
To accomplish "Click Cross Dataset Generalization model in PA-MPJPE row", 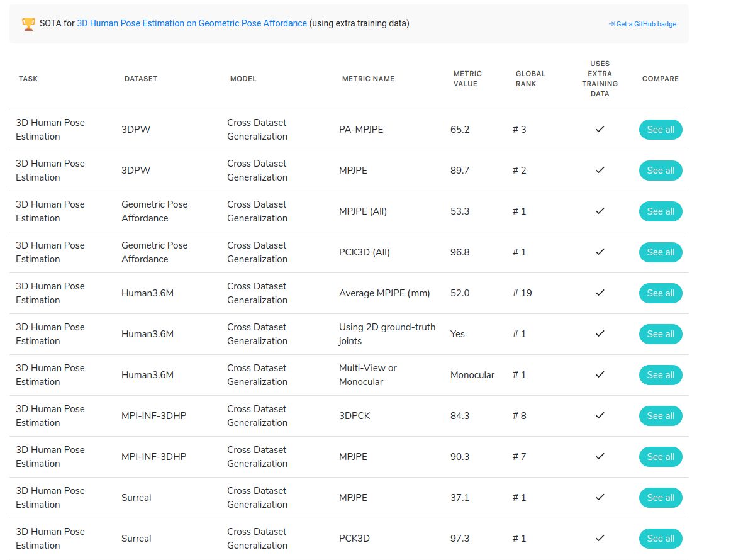I will tap(257, 130).
